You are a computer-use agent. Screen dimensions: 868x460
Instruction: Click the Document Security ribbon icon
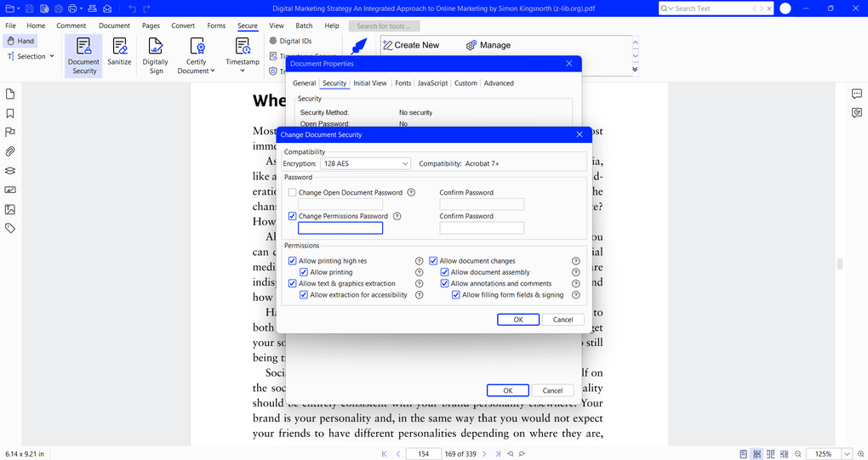coord(83,55)
